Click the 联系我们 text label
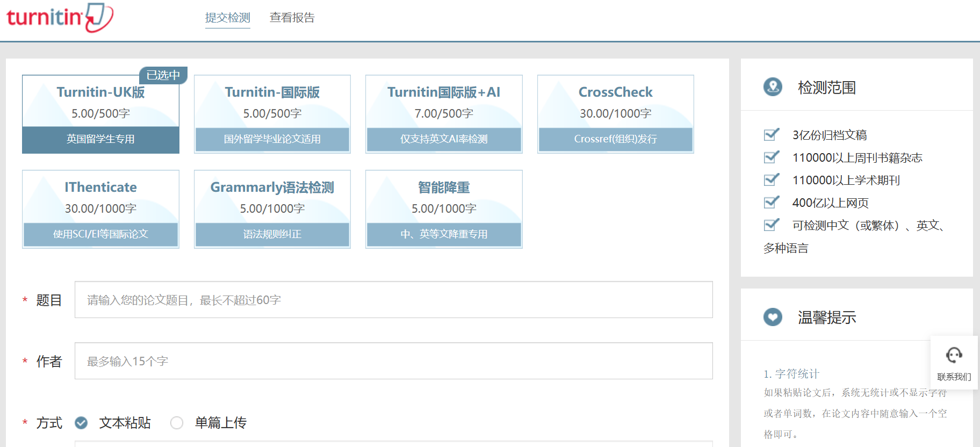The height and width of the screenshot is (447, 980). click(954, 377)
